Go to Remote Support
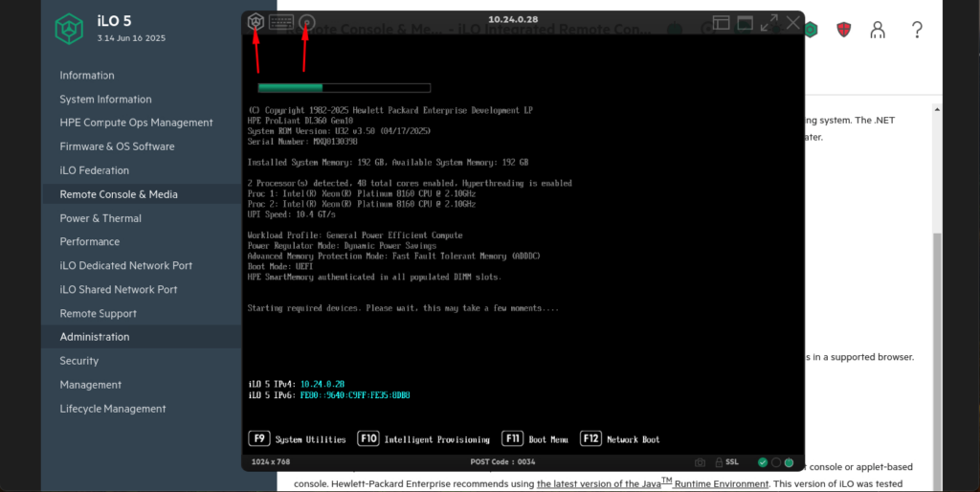The image size is (980, 492). (x=99, y=313)
